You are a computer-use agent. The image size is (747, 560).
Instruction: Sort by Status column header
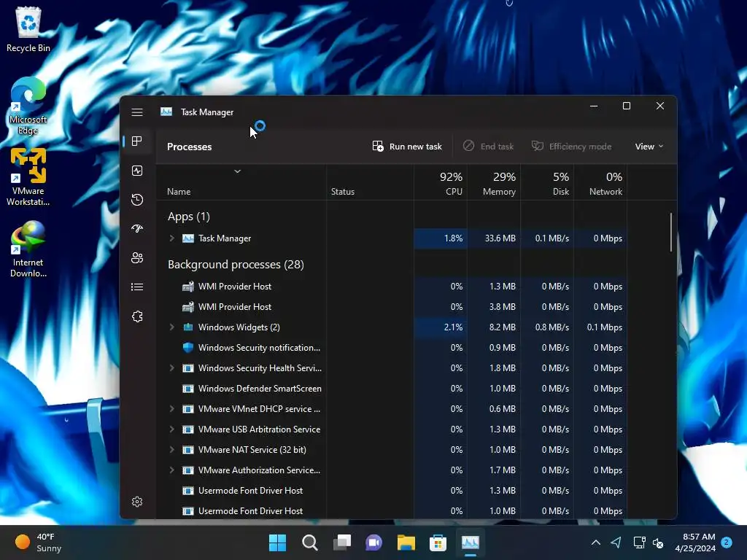(343, 192)
